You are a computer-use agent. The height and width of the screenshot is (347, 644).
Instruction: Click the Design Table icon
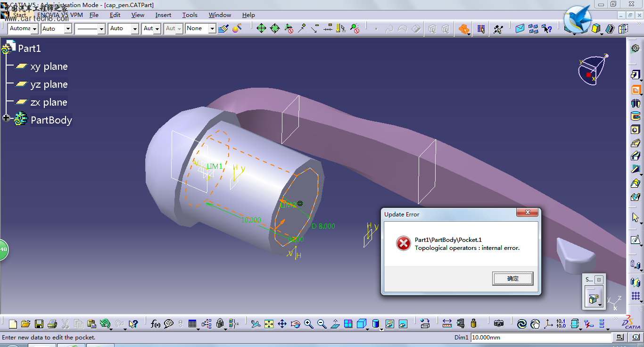click(x=192, y=324)
